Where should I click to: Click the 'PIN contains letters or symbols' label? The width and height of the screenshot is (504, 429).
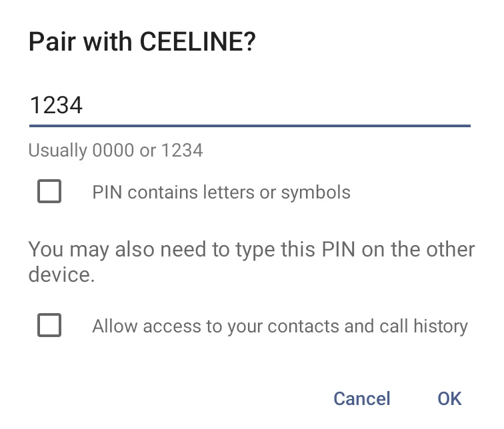tap(221, 193)
